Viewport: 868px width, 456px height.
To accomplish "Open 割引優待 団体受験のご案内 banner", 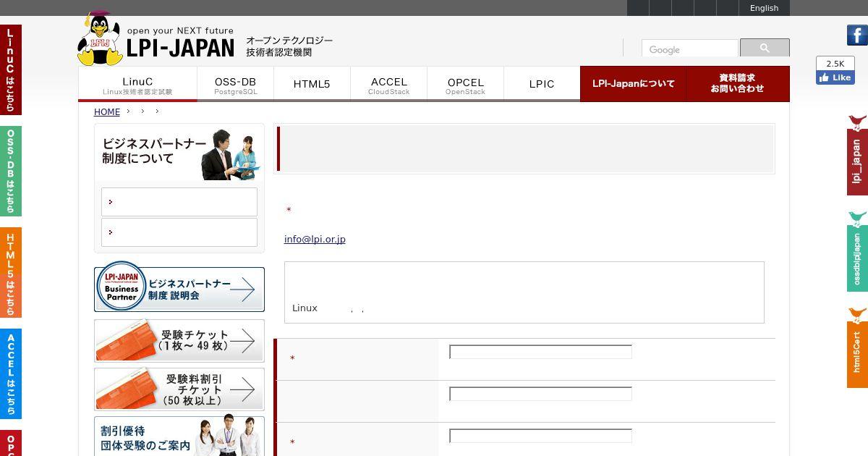I will click(x=179, y=436).
